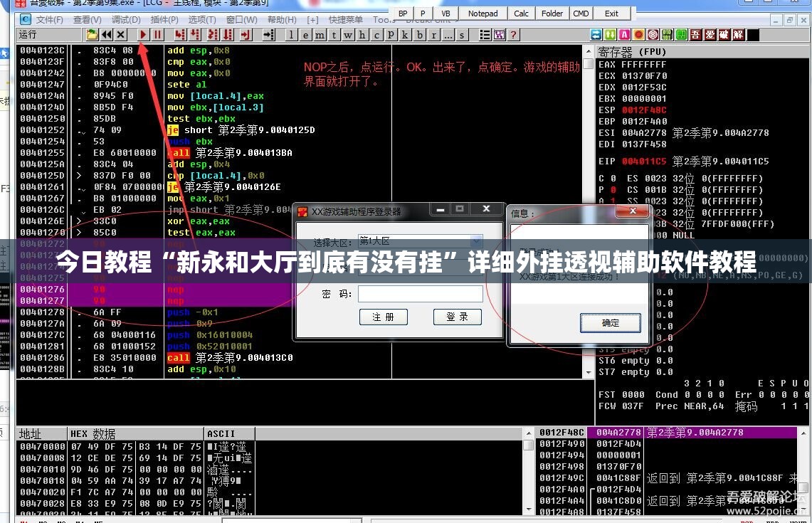This screenshot has width=812, height=523.
Task: Click the 吾 red square toolbar icon
Action: 695,35
